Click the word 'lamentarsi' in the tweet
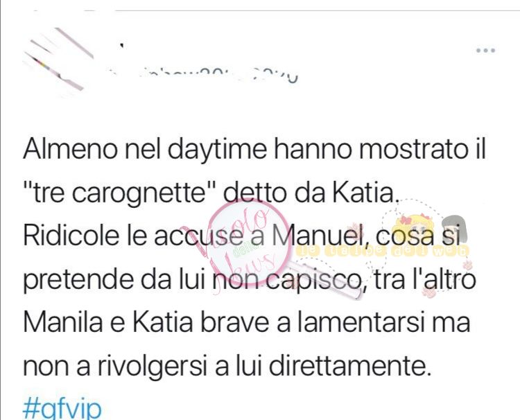Image resolution: width=520 pixels, height=420 pixels. [x=359, y=322]
